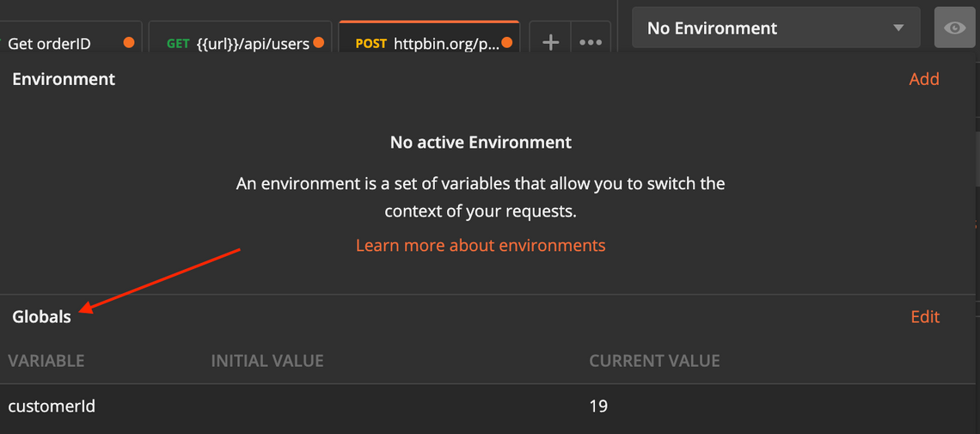Switch to the Get orderID tab

[x=50, y=43]
